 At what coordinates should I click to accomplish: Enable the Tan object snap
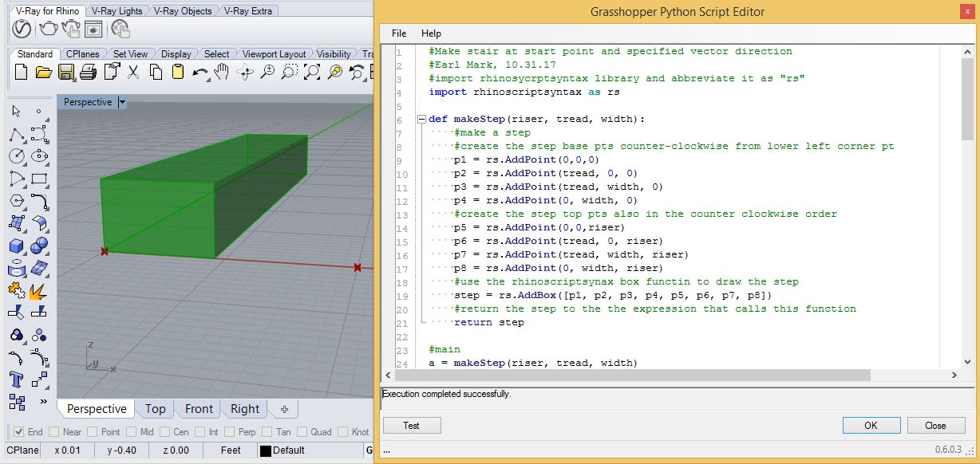267,432
